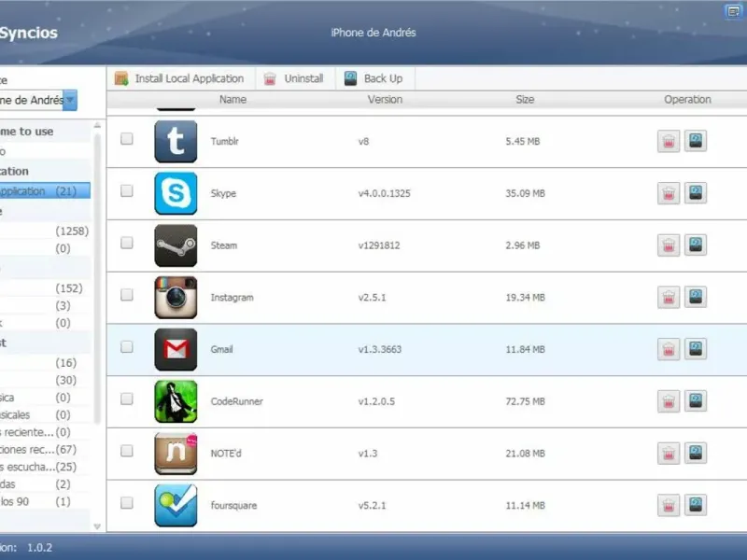
Task: Select the sidebar item with count (30)
Action: click(x=45, y=381)
